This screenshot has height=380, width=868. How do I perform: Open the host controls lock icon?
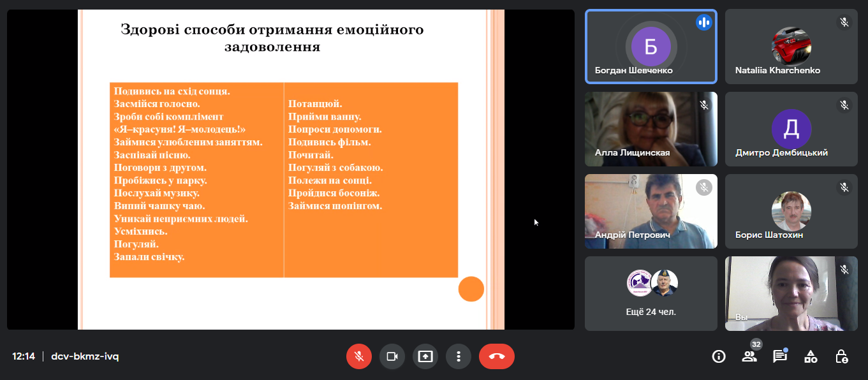click(x=841, y=356)
